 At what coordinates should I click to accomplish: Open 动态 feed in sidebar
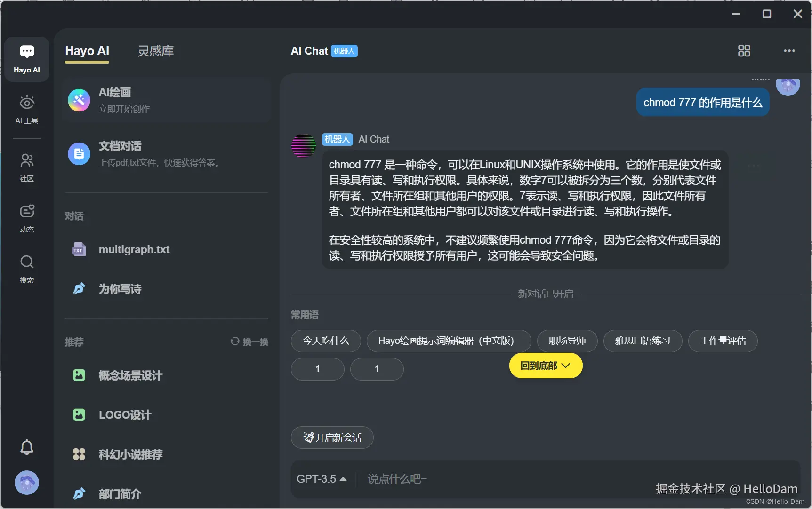(x=27, y=218)
